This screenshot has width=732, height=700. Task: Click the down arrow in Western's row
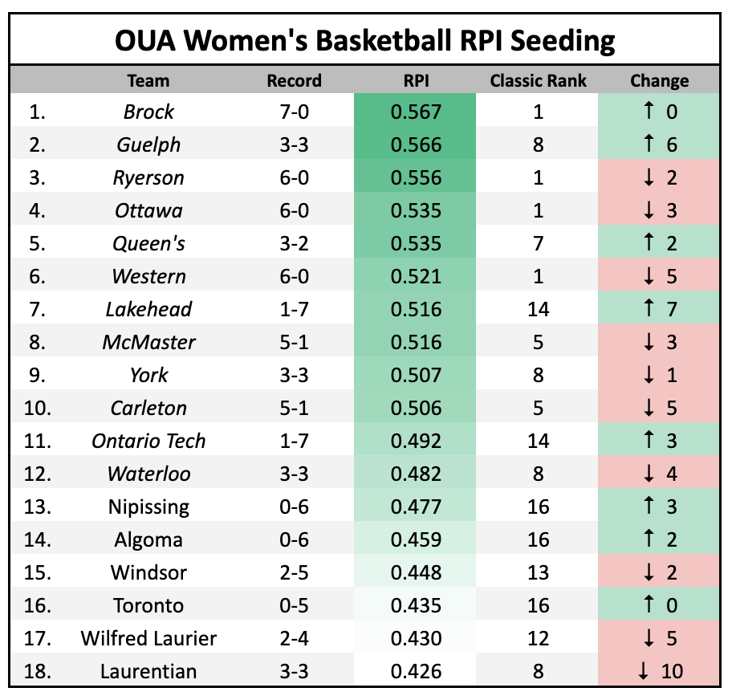tap(648, 277)
